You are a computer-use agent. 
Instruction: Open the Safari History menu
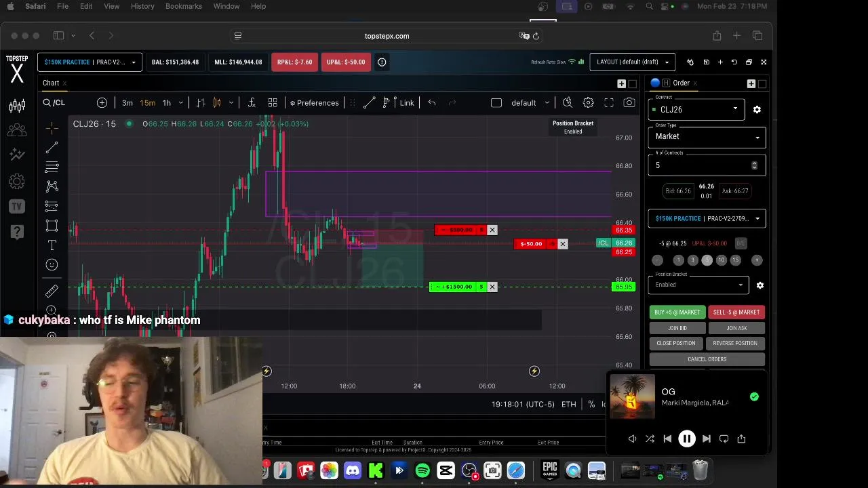pyautogui.click(x=142, y=6)
